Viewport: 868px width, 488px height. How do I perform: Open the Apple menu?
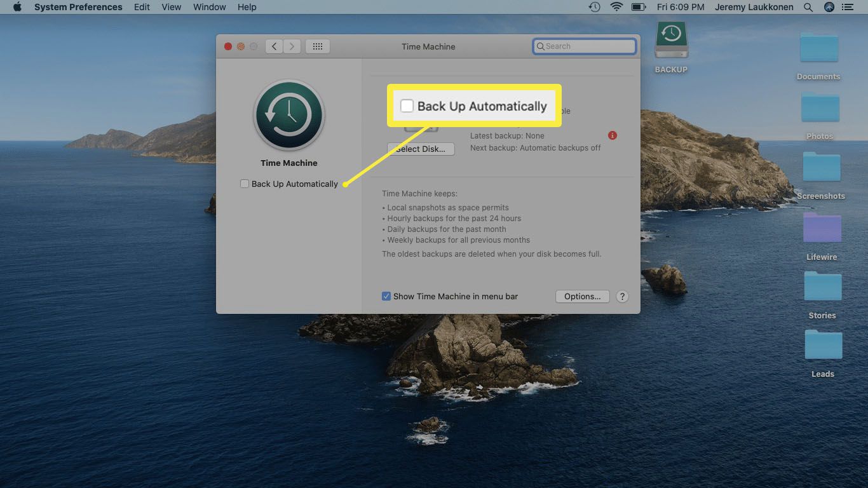(x=17, y=7)
